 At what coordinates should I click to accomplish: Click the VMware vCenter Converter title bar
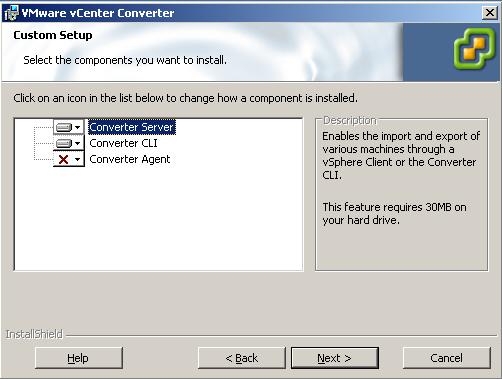pos(250,13)
